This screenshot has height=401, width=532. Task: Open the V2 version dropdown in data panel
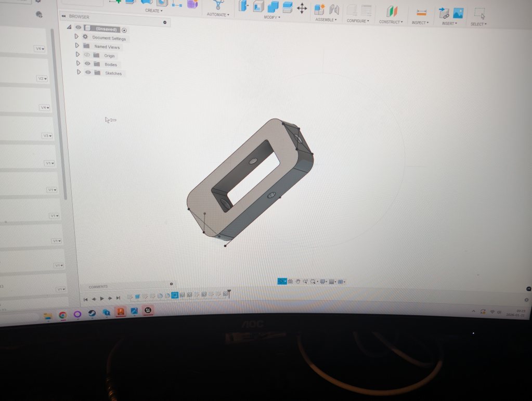point(42,79)
